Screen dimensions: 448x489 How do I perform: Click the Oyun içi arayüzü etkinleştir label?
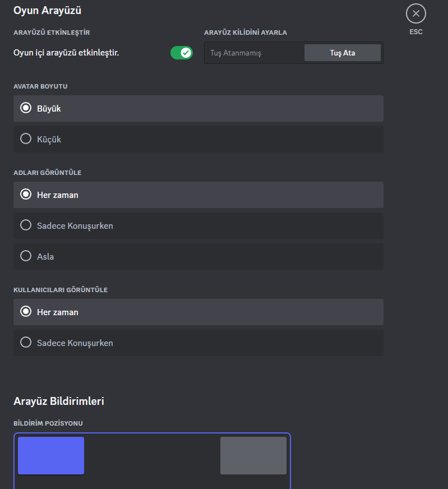click(x=66, y=53)
